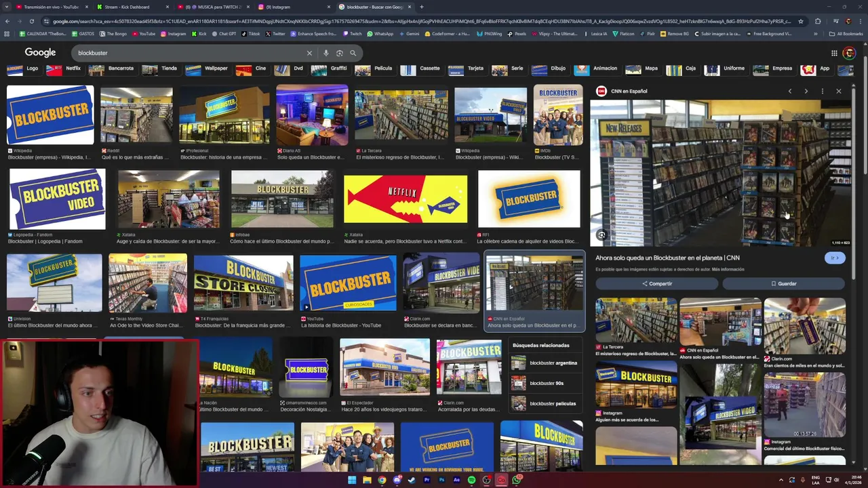Open a new browser tab
Image resolution: width=868 pixels, height=488 pixels.
(x=422, y=7)
